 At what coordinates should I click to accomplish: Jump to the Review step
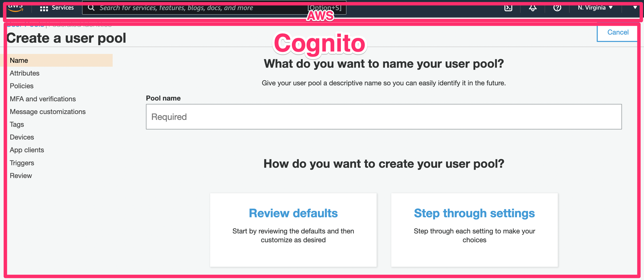[x=21, y=176]
